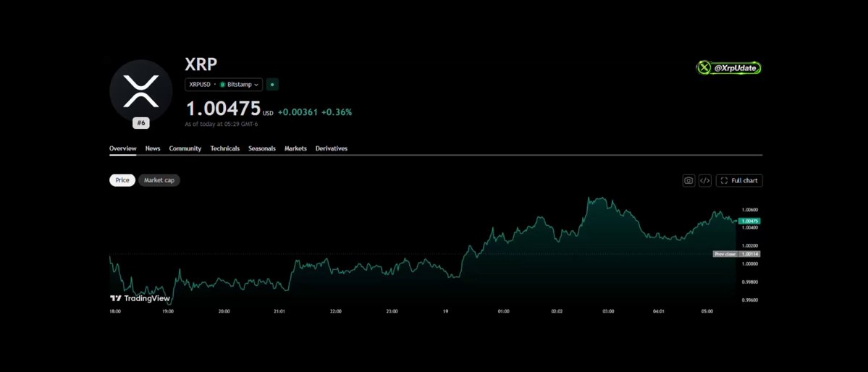This screenshot has height=372, width=868.
Task: Click the 1.00114 previous close value
Action: coord(749,253)
